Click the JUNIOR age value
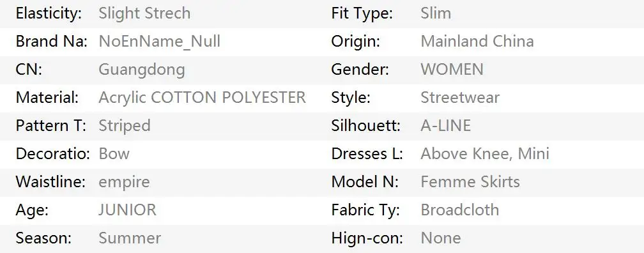The image size is (644, 253). click(127, 210)
